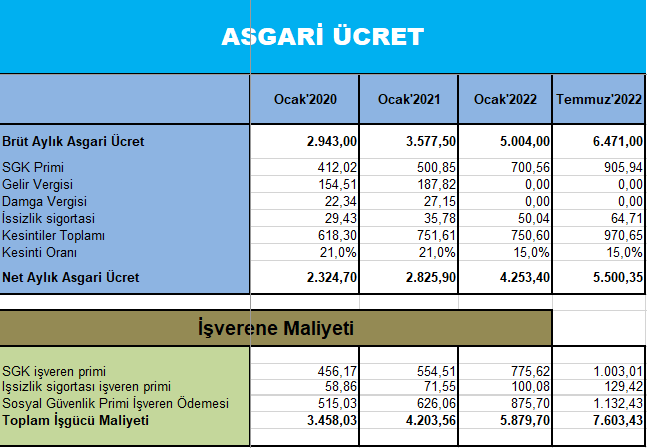647x448 pixels.
Task: Click the cell with value 58,86
Action: 305,387
